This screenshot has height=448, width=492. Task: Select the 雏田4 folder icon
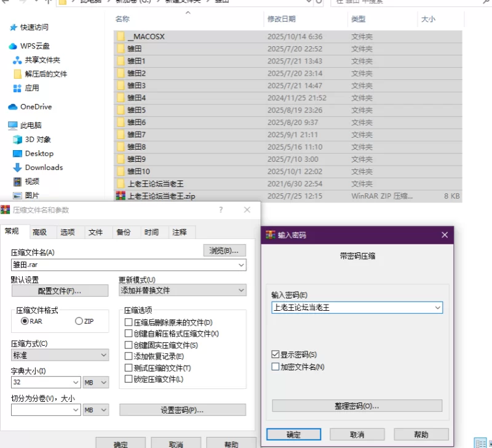121,98
